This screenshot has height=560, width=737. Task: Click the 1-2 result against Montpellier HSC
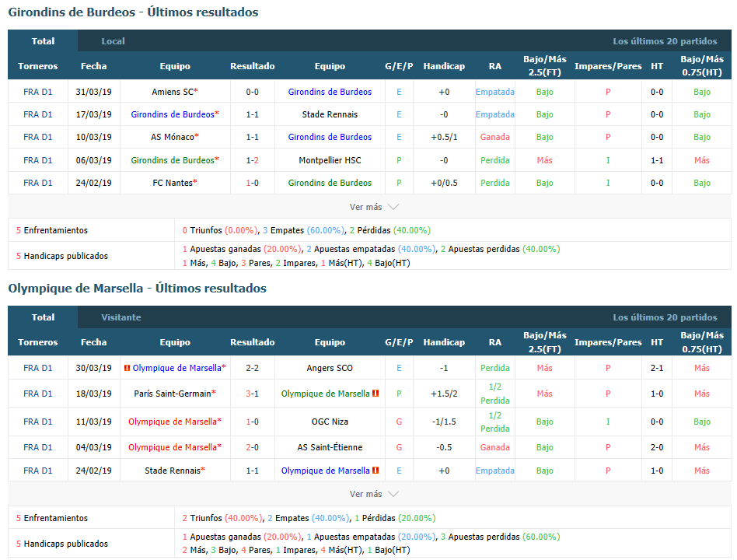point(253,160)
